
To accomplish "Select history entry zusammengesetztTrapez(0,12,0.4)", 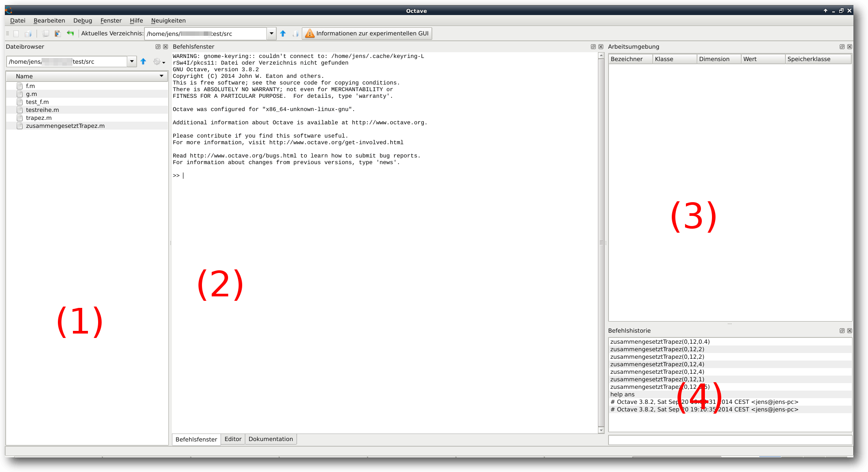I will (730, 342).
